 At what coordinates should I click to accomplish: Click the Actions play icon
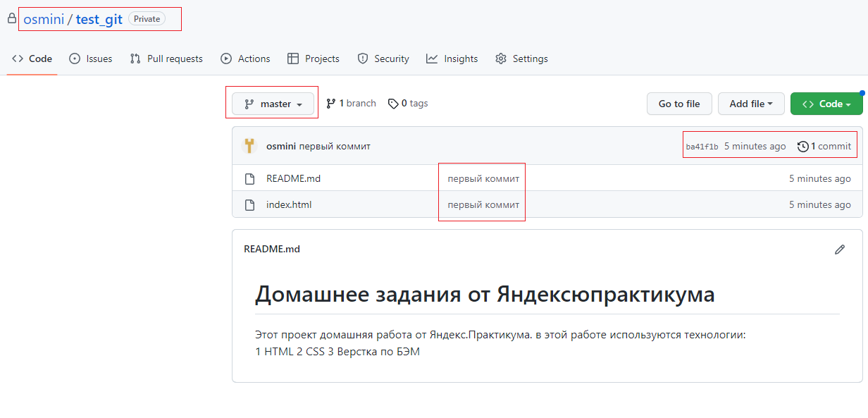(x=226, y=59)
